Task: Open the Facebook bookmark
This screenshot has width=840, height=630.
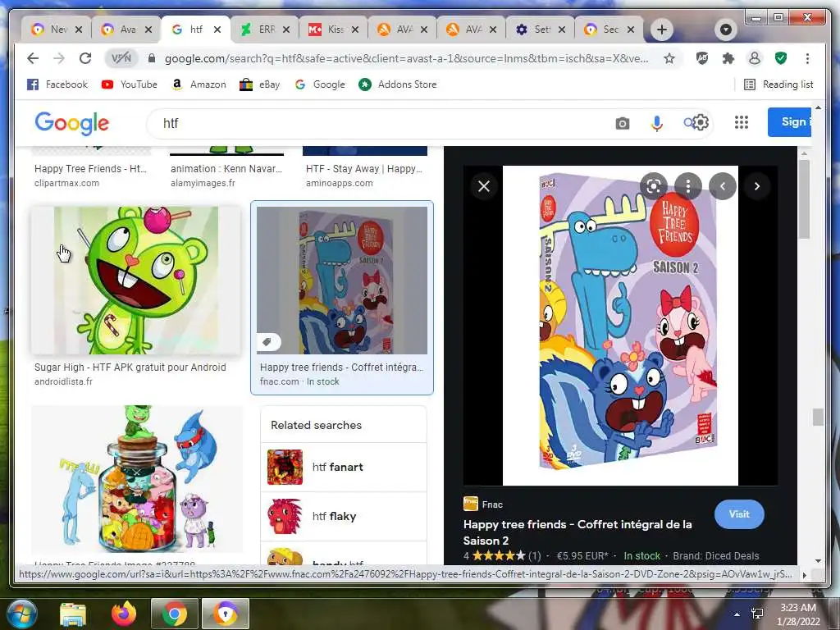Action: tap(57, 84)
